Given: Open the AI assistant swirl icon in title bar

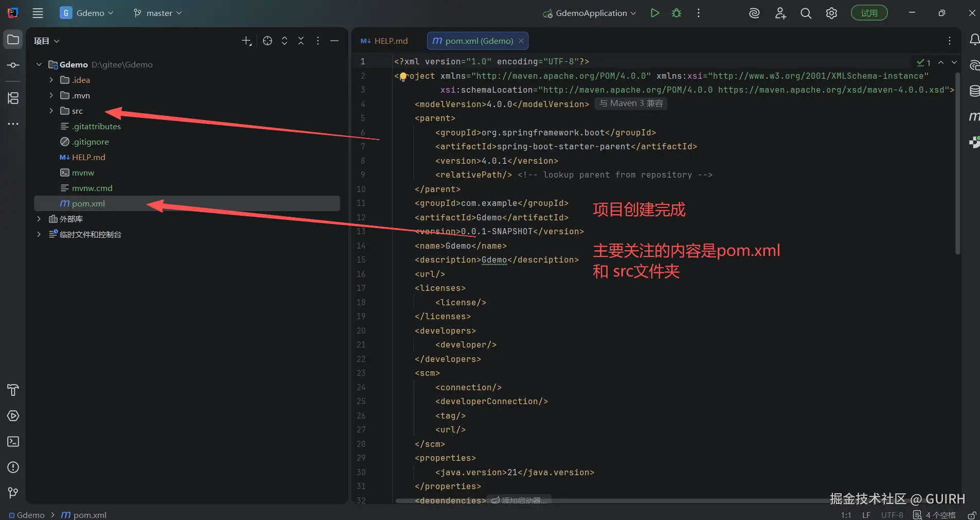Looking at the screenshot, I should pos(754,13).
